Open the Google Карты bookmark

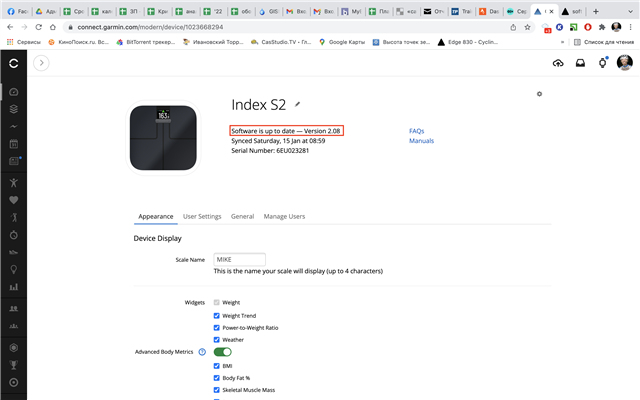pos(342,42)
